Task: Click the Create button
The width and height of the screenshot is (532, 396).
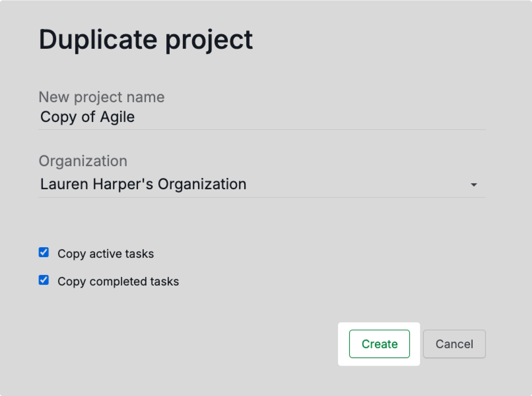Action: (379, 344)
